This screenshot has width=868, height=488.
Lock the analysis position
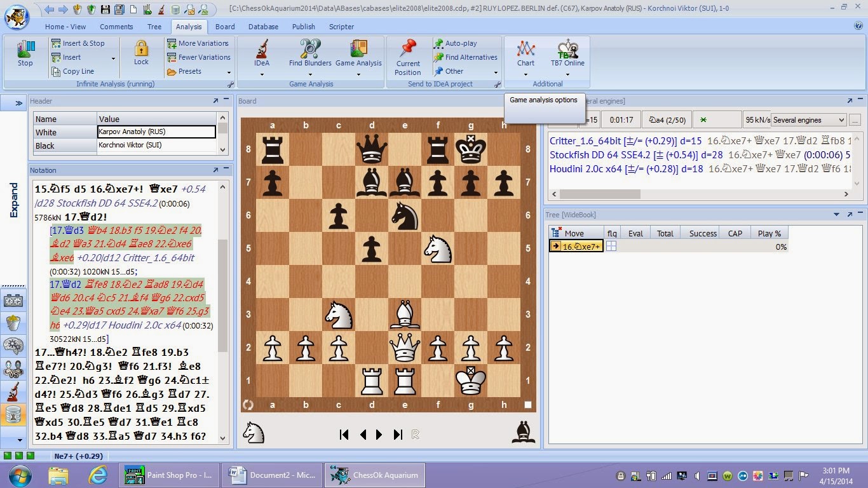tap(141, 53)
